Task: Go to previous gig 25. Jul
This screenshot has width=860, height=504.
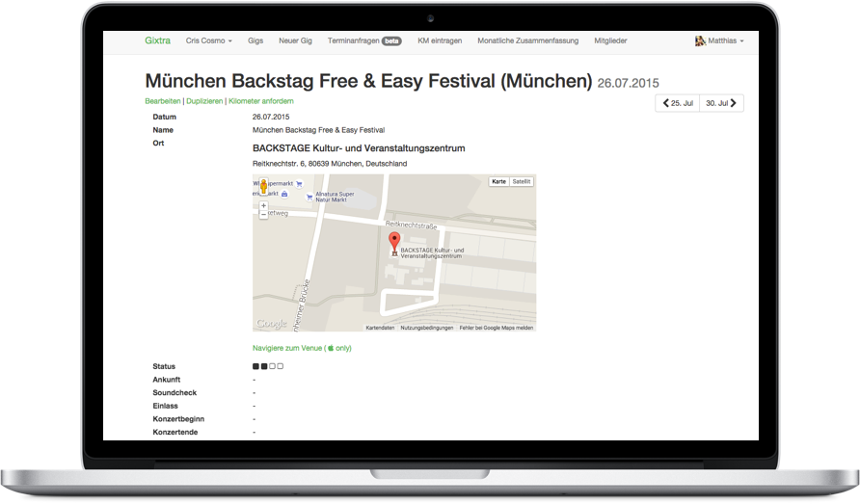Action: 677,103
